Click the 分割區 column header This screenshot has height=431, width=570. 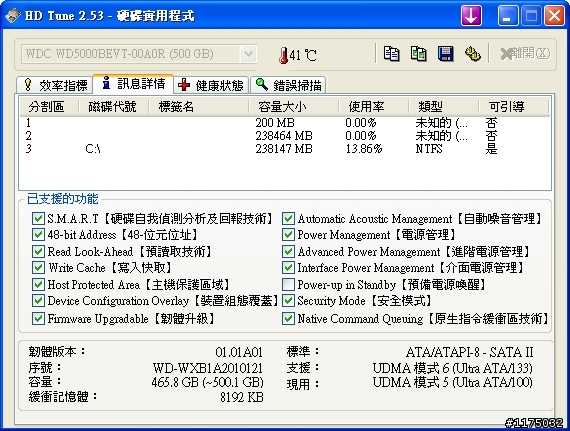49,107
